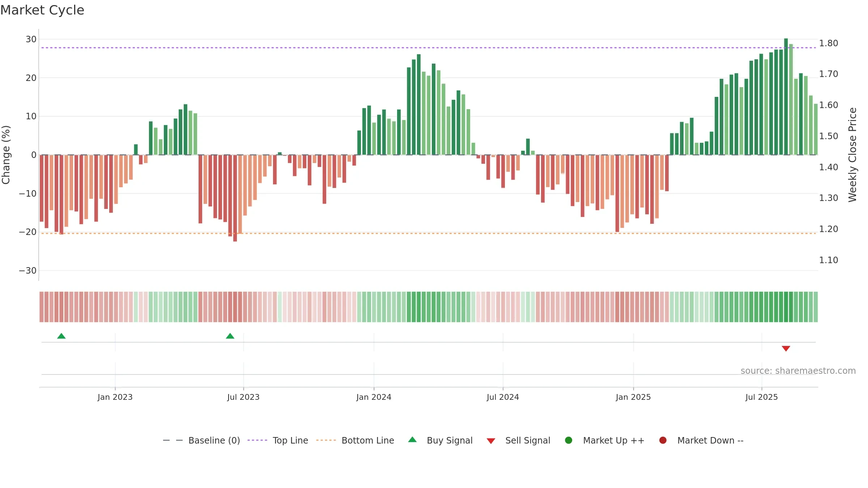Click the first buy signal marker before Jan 2023

61,336
